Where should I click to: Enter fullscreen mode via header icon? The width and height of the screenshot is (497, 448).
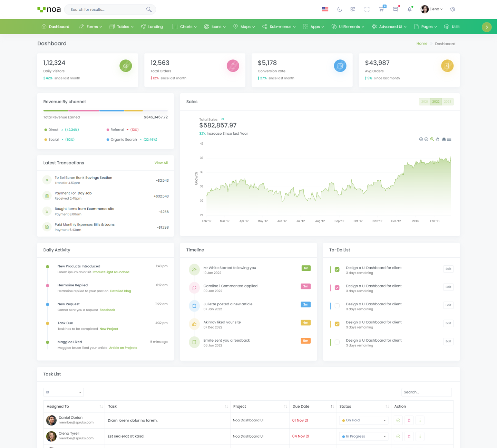pyautogui.click(x=367, y=9)
